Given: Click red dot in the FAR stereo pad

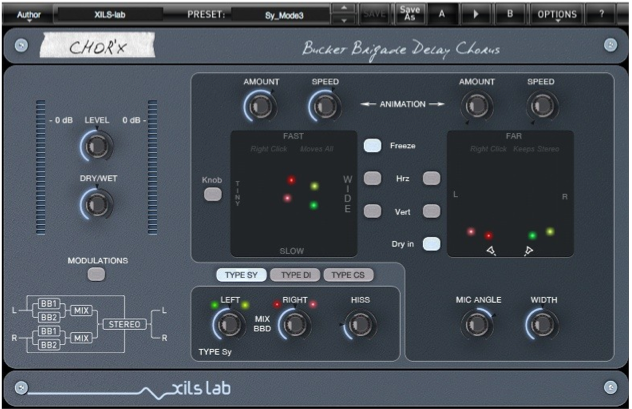Looking at the screenshot, I should [x=489, y=236].
